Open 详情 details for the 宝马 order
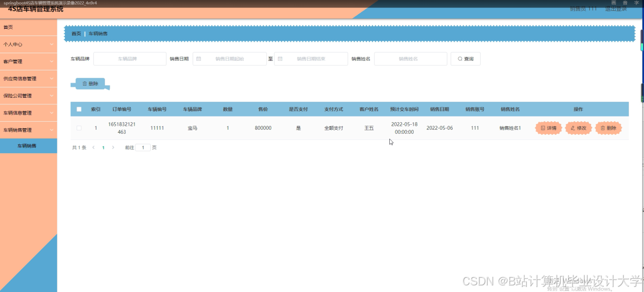Image resolution: width=644 pixels, height=292 pixels. [549, 128]
